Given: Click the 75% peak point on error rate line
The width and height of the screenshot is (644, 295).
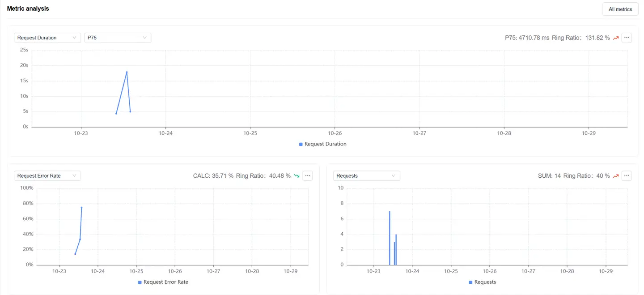Looking at the screenshot, I should (x=81, y=207).
